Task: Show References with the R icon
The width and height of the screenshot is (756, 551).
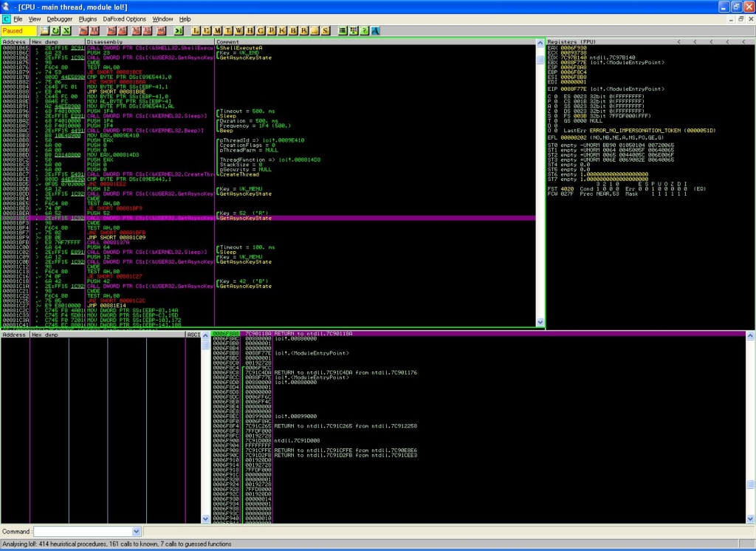Action: 304,31
